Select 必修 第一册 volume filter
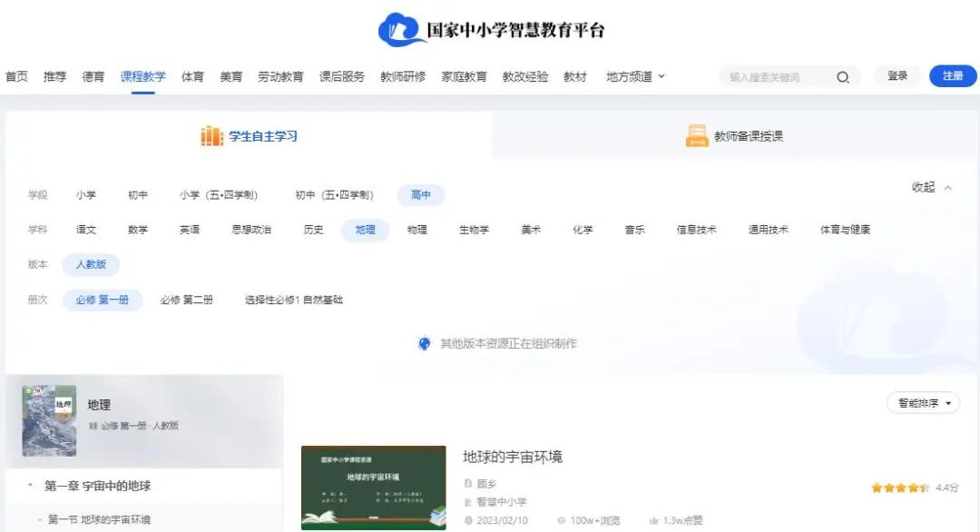The image size is (980, 532). 103,300
